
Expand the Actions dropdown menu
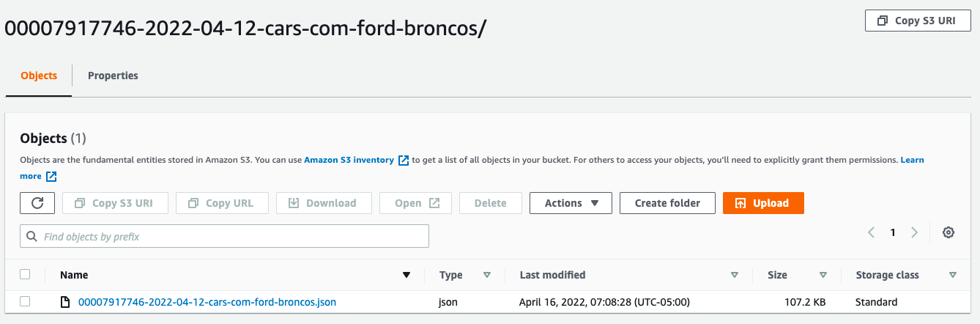coord(571,203)
